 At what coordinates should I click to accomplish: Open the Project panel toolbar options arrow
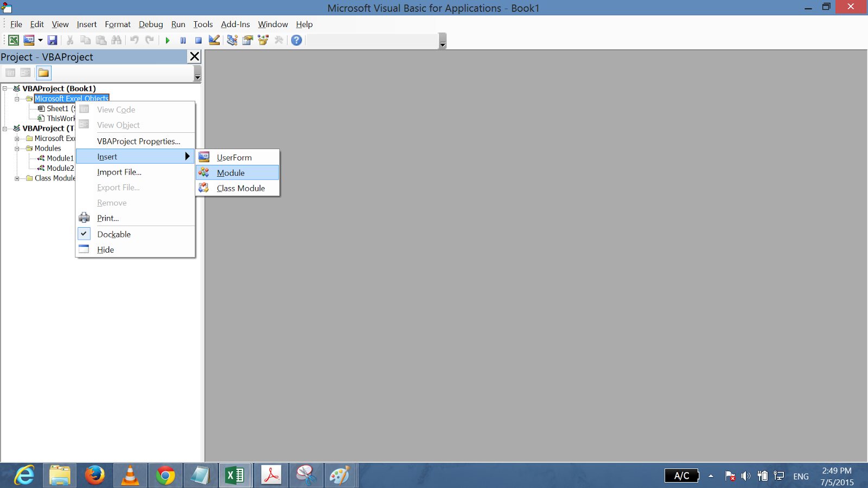(x=197, y=73)
